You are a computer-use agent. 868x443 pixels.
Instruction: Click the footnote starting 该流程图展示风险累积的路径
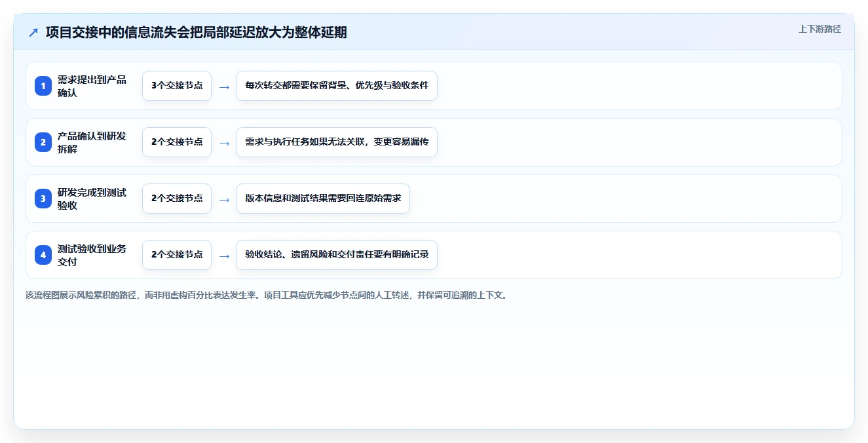click(x=266, y=295)
